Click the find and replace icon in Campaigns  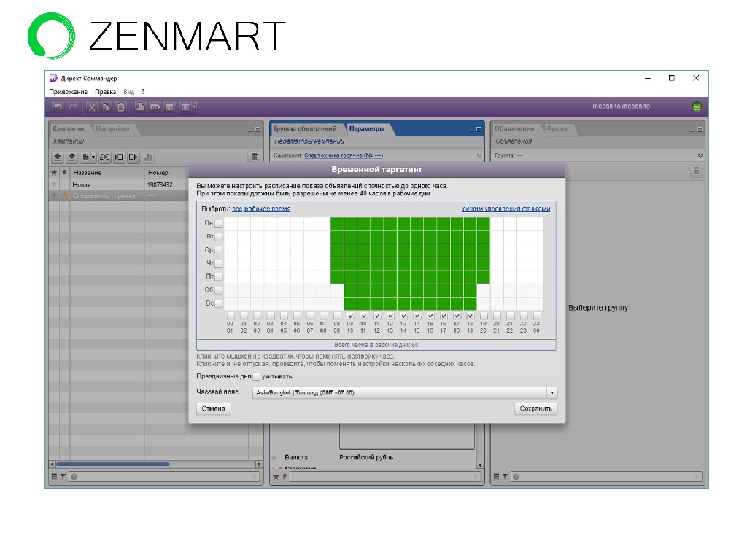105,157
